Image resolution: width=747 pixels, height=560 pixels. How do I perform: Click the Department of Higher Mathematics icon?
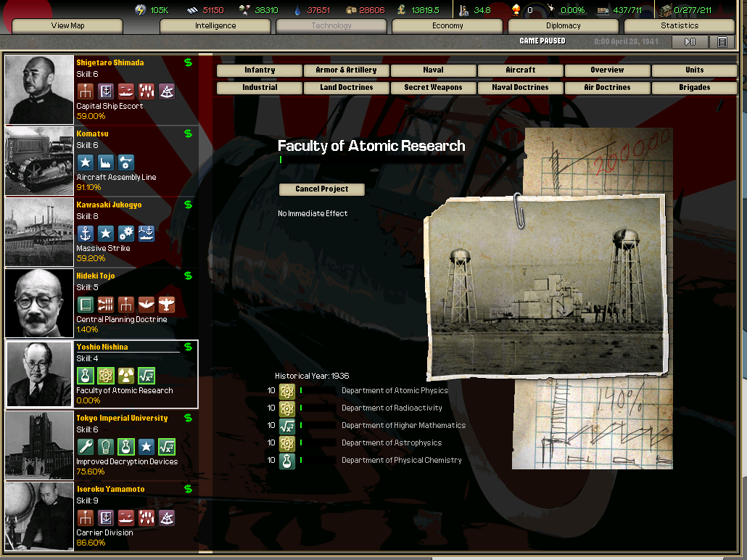[287, 426]
